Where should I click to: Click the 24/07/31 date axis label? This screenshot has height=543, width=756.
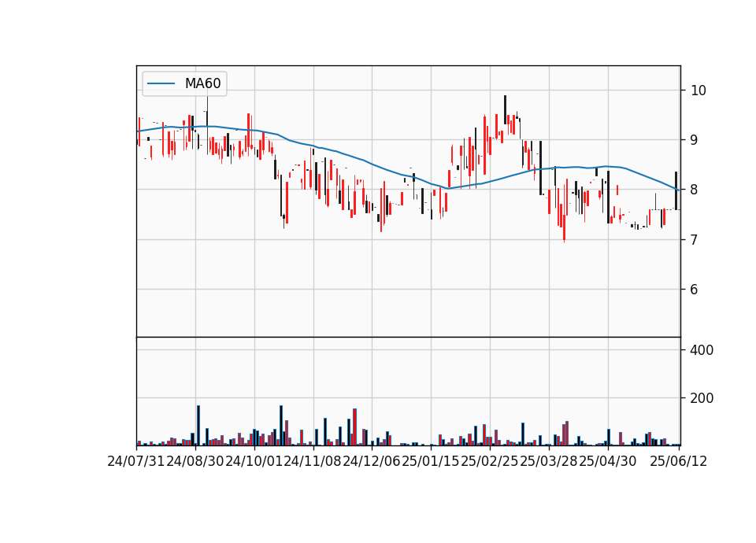click(x=136, y=461)
